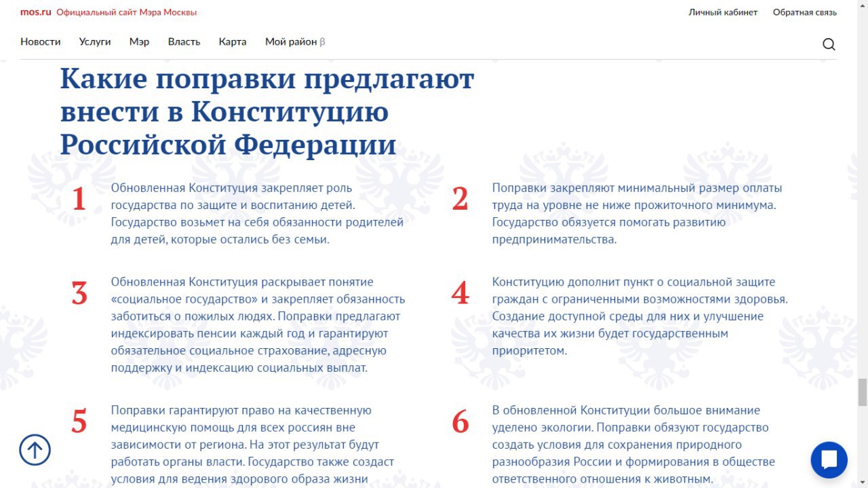
Task: Open Обратная связь link
Action: tap(805, 12)
